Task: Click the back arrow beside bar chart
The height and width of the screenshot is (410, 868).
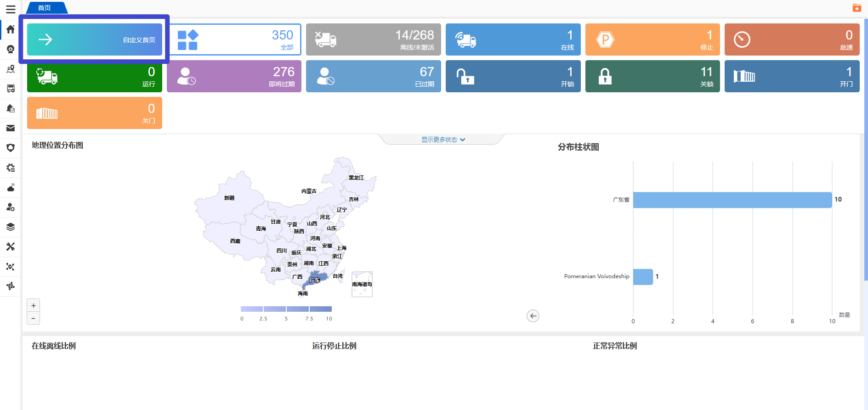Action: (x=533, y=316)
